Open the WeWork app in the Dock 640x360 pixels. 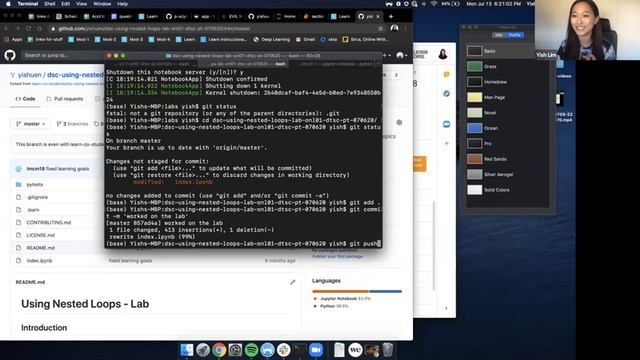pyautogui.click(x=356, y=350)
